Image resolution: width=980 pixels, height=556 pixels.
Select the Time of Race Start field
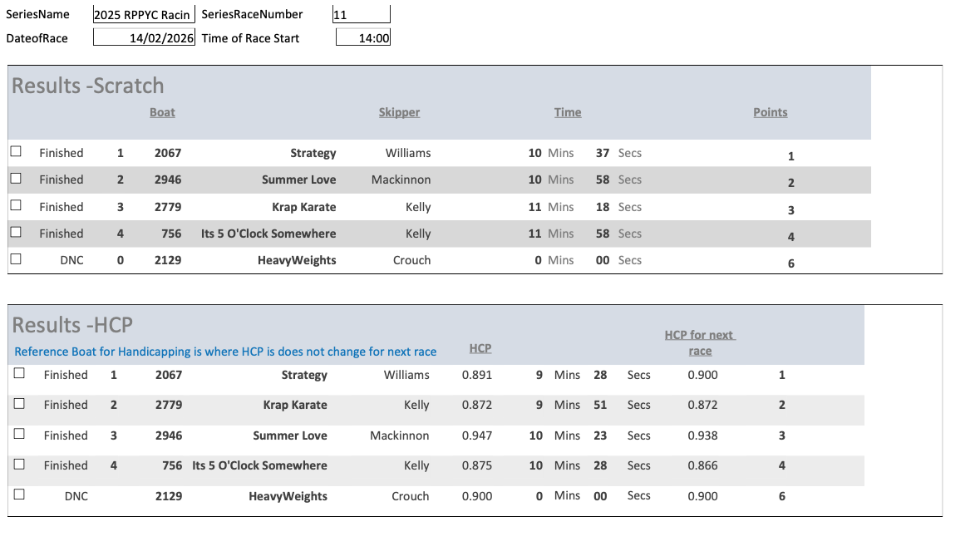tap(363, 37)
